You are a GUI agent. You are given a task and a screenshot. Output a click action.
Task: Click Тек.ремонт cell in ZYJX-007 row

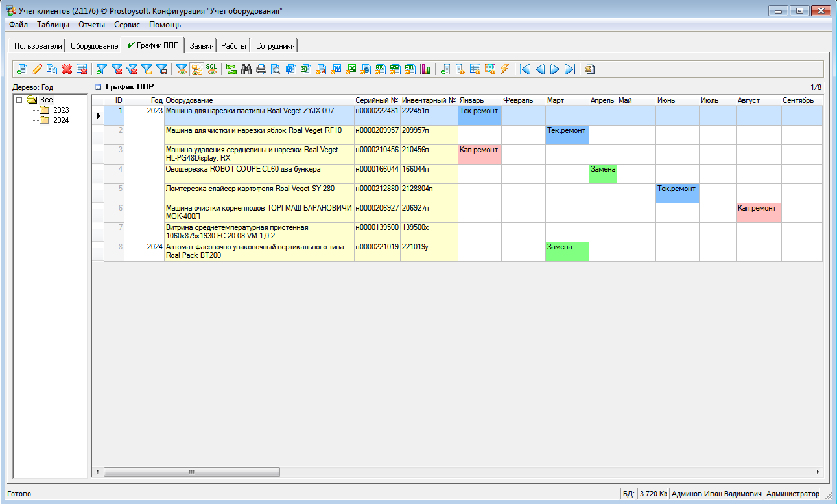tap(479, 115)
